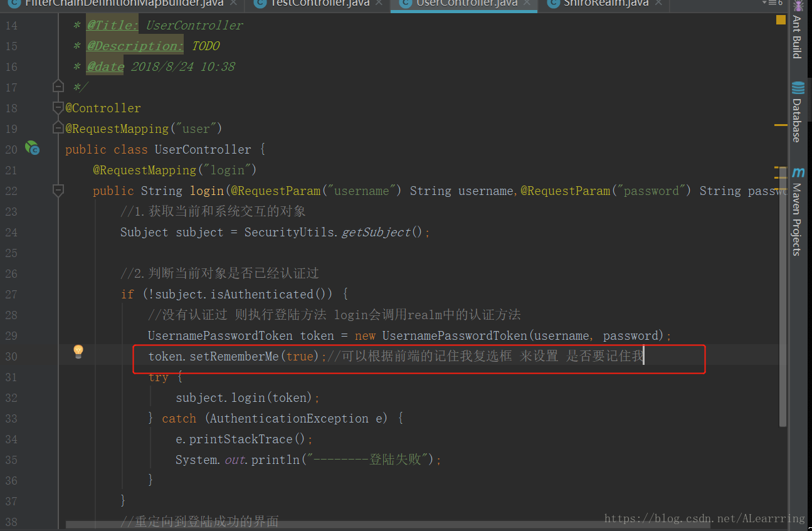Image resolution: width=812 pixels, height=531 pixels.
Task: Click the "try" keyword on line 31
Action: coord(159,377)
